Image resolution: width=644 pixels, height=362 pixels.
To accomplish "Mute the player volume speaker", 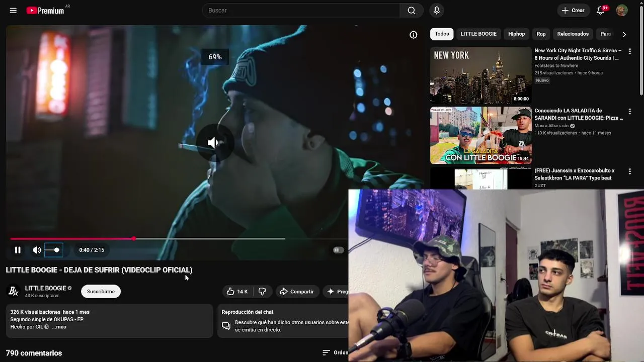I will pyautogui.click(x=37, y=250).
